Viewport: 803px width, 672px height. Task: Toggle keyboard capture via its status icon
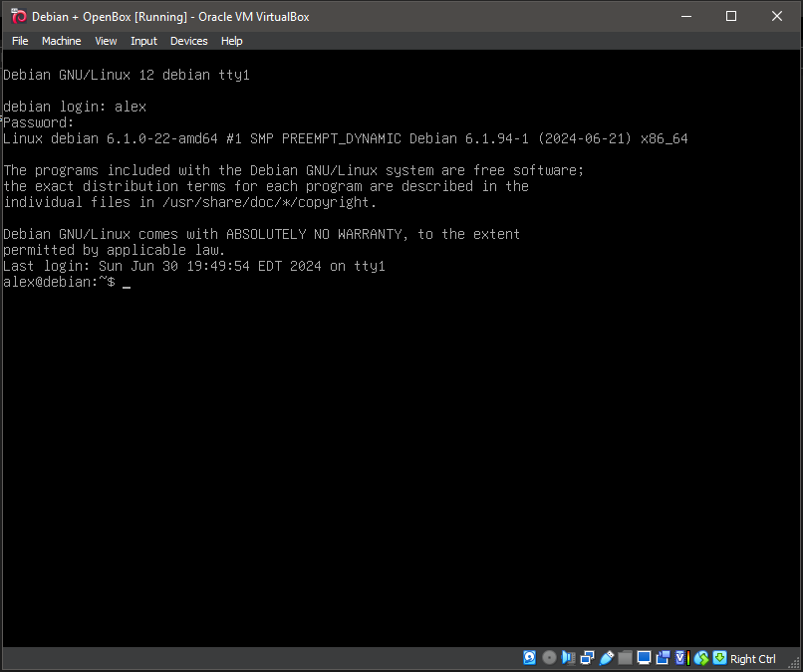(718, 657)
